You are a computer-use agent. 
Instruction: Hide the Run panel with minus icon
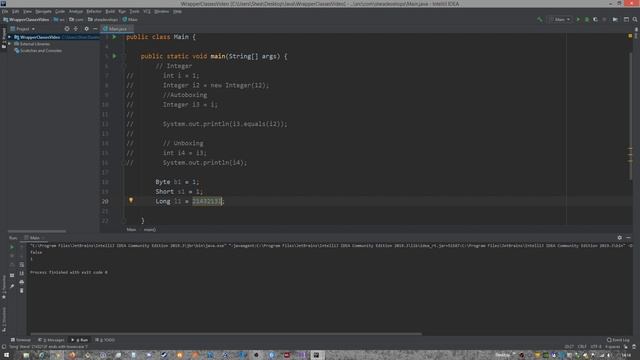pyautogui.click(x=629, y=238)
